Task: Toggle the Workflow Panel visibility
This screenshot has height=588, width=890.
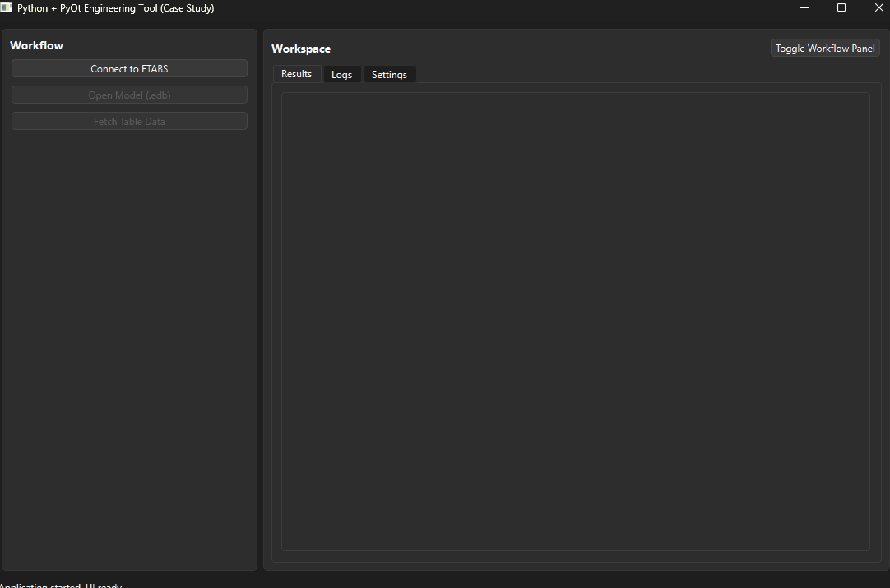Action: coord(825,47)
